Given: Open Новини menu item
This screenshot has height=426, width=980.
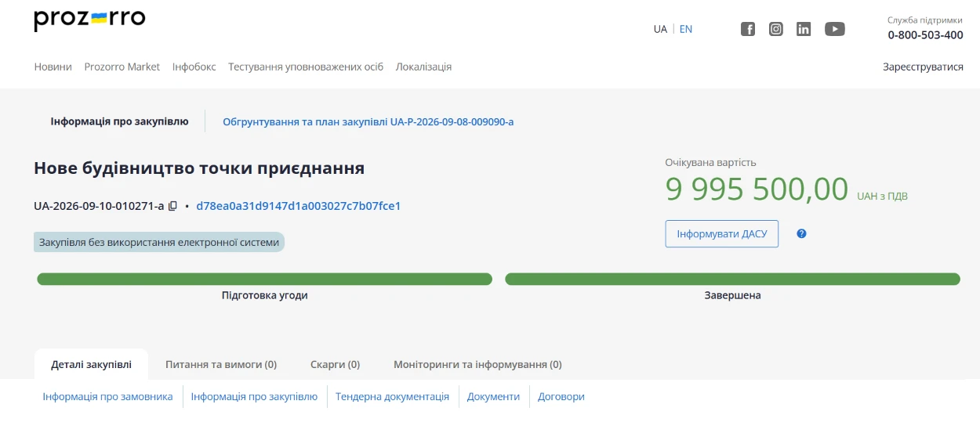Looking at the screenshot, I should tap(53, 67).
